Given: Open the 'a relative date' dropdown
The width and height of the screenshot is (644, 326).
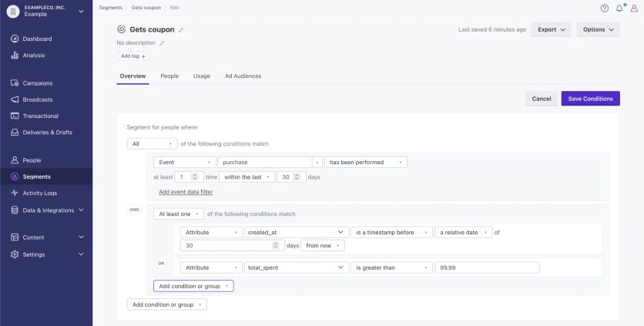Looking at the screenshot, I should [463, 232].
